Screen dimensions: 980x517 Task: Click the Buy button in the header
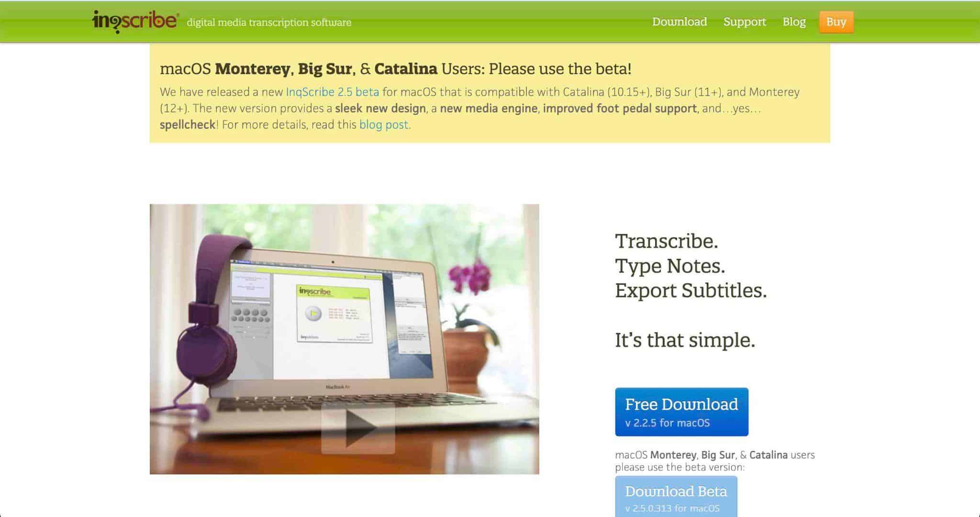(838, 22)
